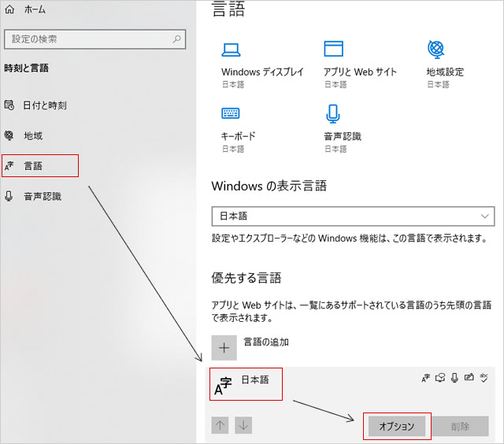Image resolution: width=504 pixels, height=444 pixels.
Task: Click the 時刻と言語 section heading
Action: click(x=26, y=68)
